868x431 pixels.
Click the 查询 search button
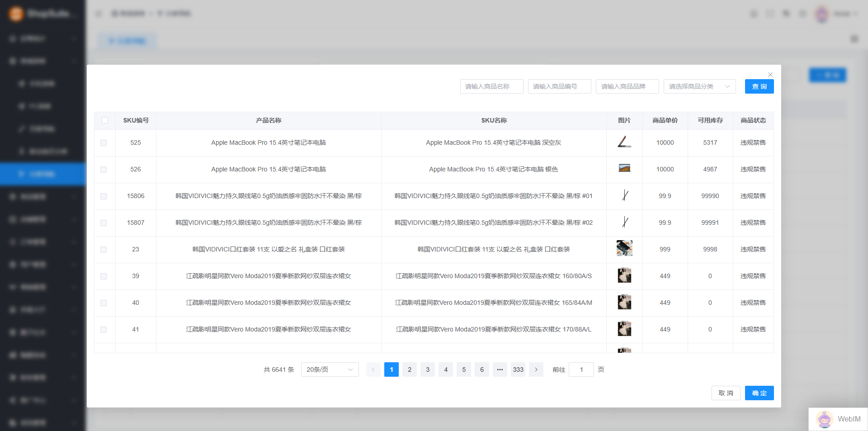click(759, 86)
